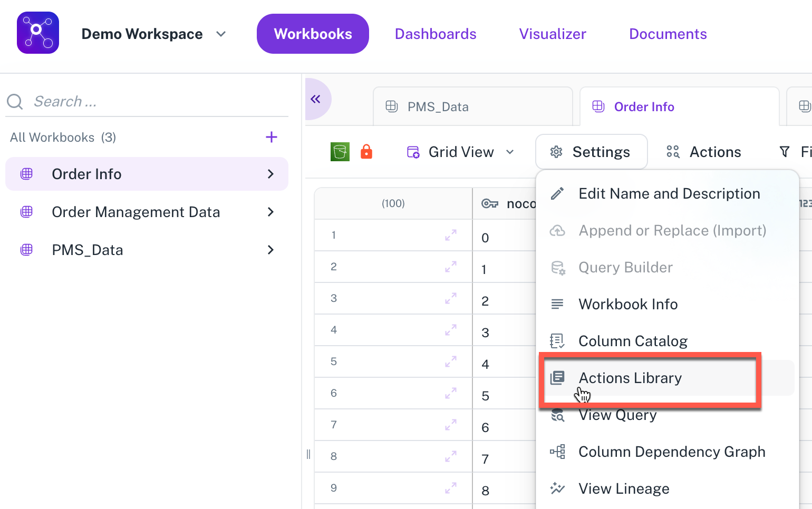Expand the PMS_Data workbook in sidebar
Image resolution: width=812 pixels, height=509 pixels.
[x=270, y=250]
